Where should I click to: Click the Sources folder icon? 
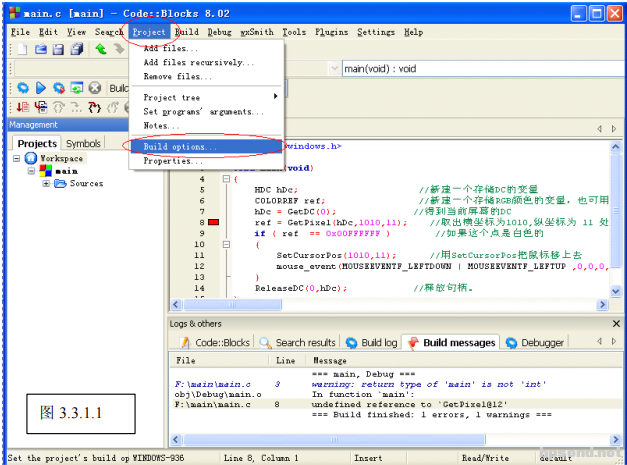point(60,184)
